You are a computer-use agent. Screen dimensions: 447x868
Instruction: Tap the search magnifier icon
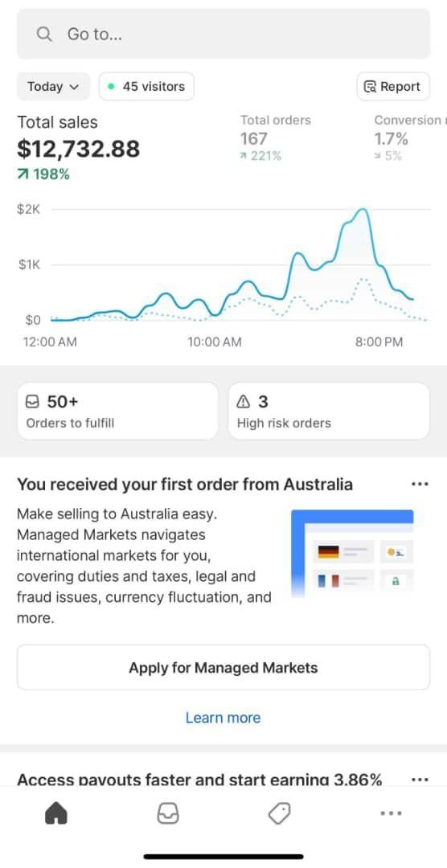click(x=43, y=35)
